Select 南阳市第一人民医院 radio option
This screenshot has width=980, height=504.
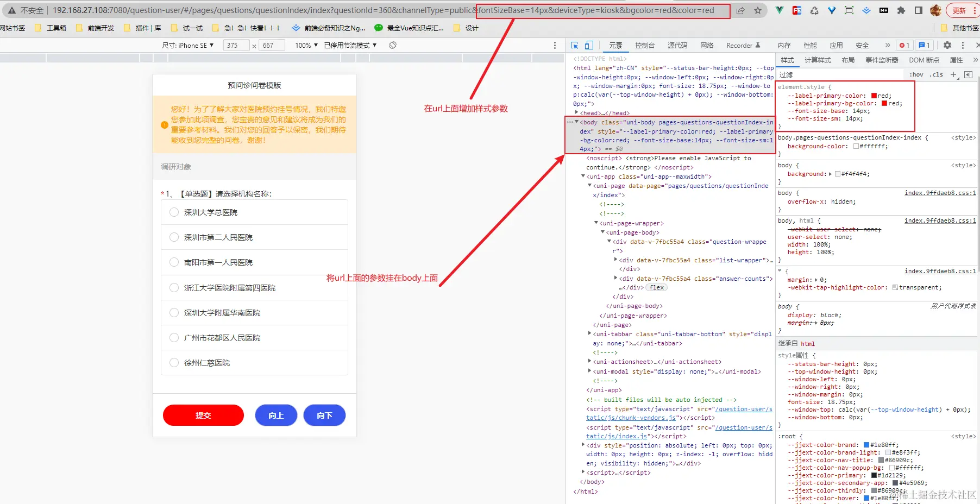point(174,262)
